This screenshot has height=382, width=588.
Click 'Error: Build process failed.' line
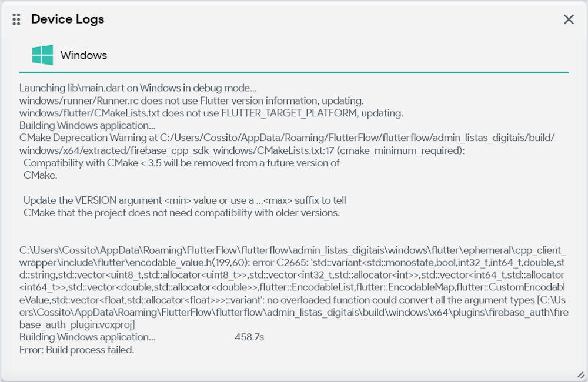click(76, 350)
